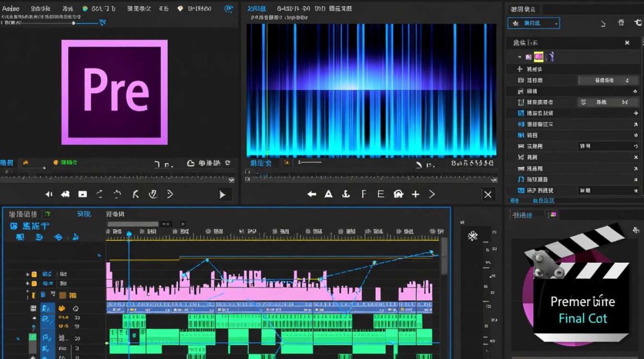Click the triangle 'A' icon under the blue waveform monitor

pyautogui.click(x=329, y=194)
